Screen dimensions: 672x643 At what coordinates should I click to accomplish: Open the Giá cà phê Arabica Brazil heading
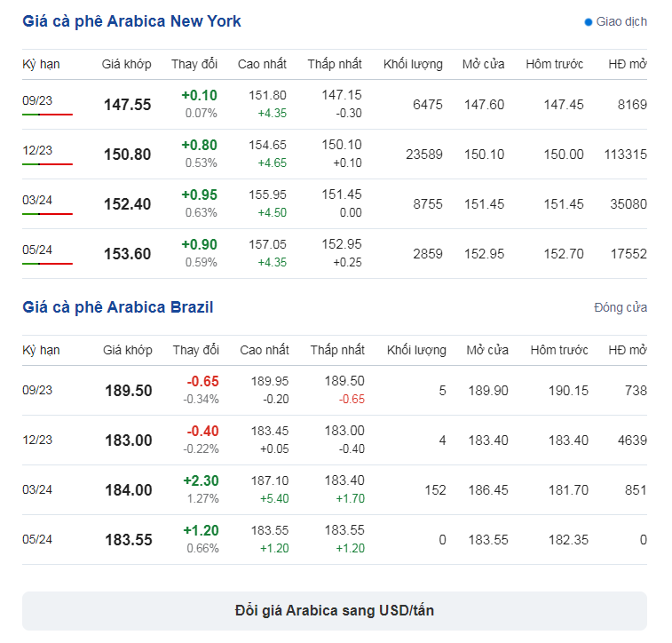[118, 307]
